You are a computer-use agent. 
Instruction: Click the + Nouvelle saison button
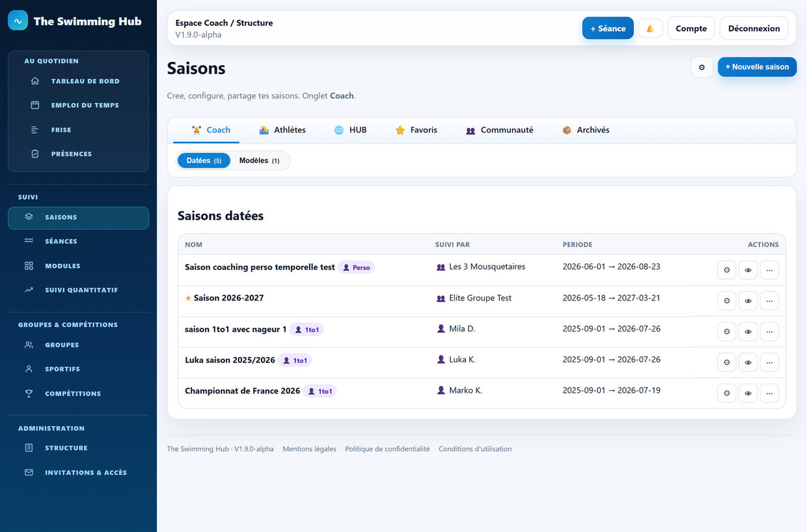(x=757, y=67)
